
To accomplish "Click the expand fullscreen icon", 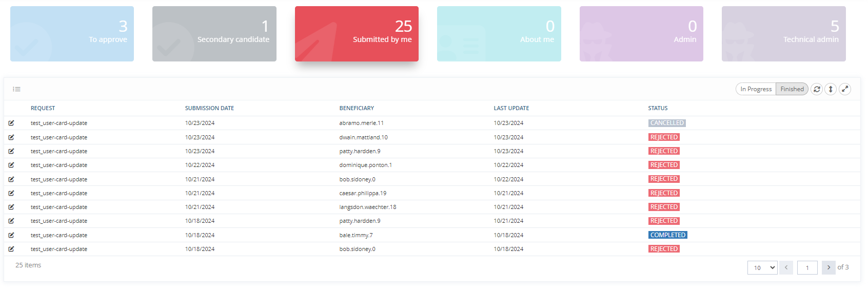I will pos(845,89).
